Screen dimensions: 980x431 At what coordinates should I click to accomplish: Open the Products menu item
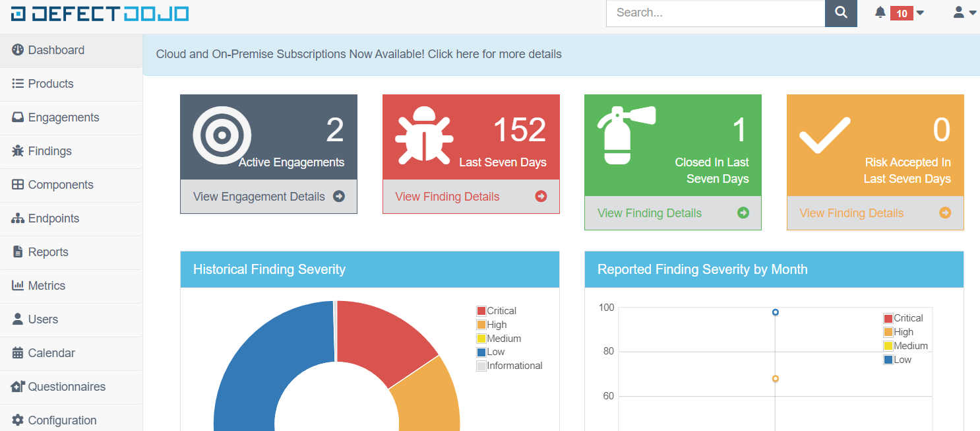[71, 84]
